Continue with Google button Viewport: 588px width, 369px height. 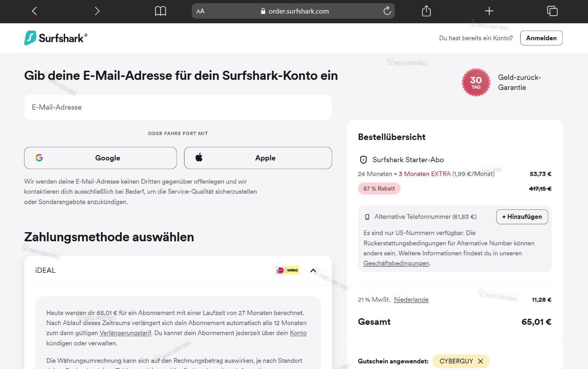[101, 158]
